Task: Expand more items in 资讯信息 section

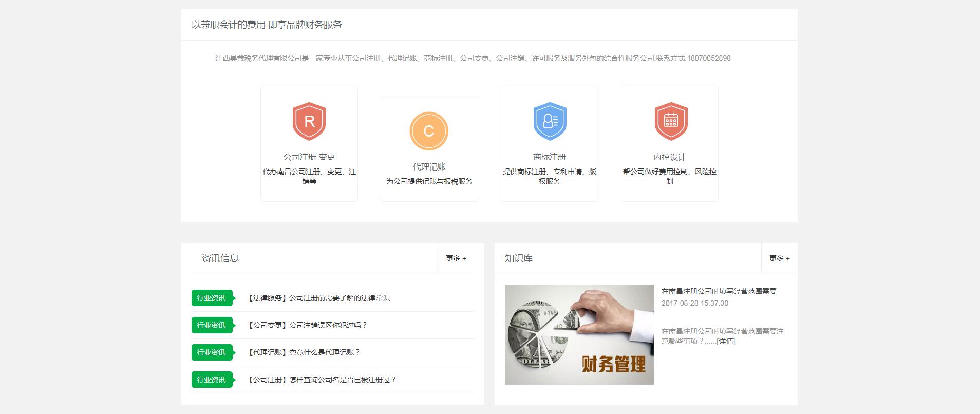Action: (456, 258)
